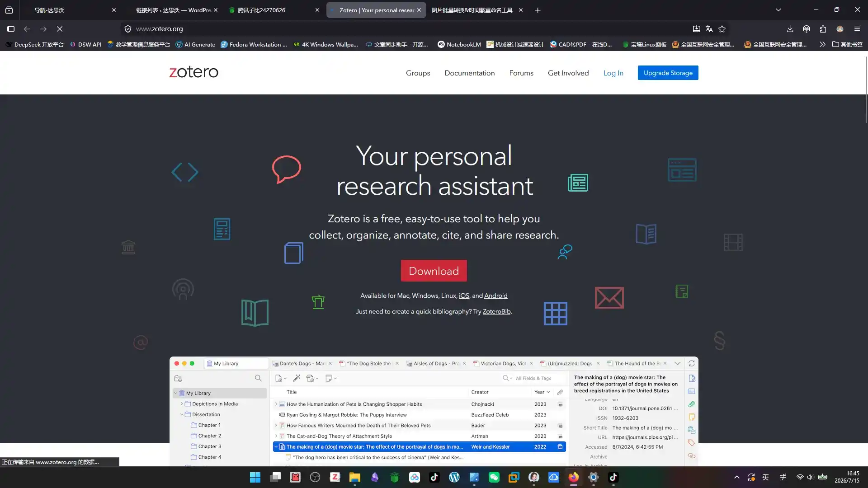The height and width of the screenshot is (488, 868).
Task: Open the Fedora Workstation bookmark
Action: 254,44
